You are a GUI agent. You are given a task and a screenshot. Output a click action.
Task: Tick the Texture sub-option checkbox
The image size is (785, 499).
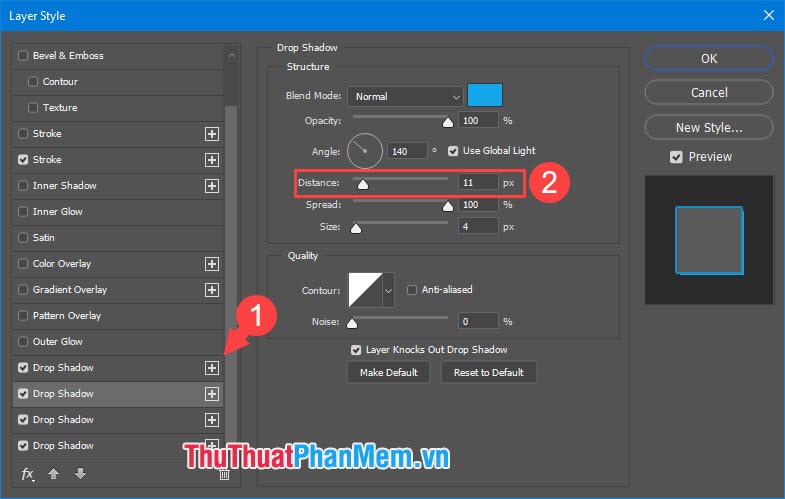(33, 108)
